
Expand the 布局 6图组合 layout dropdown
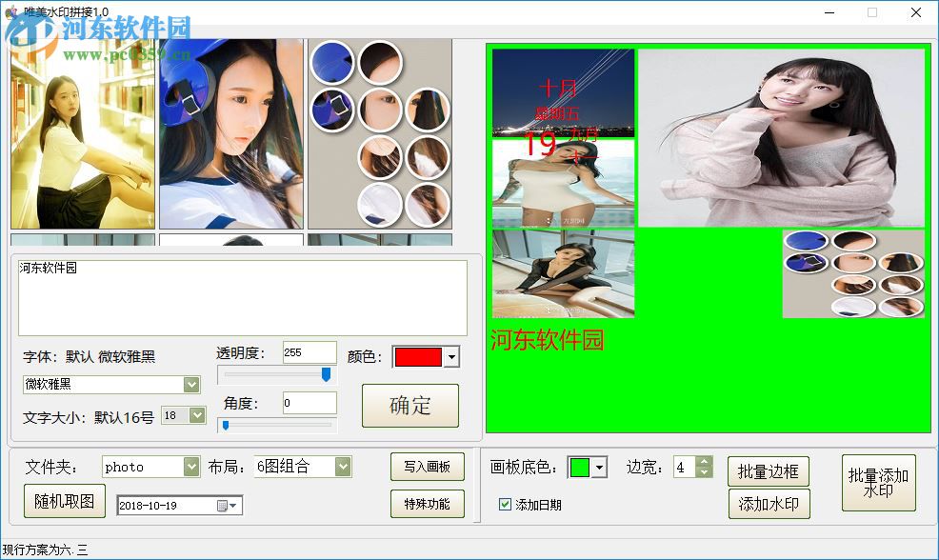tap(341, 467)
